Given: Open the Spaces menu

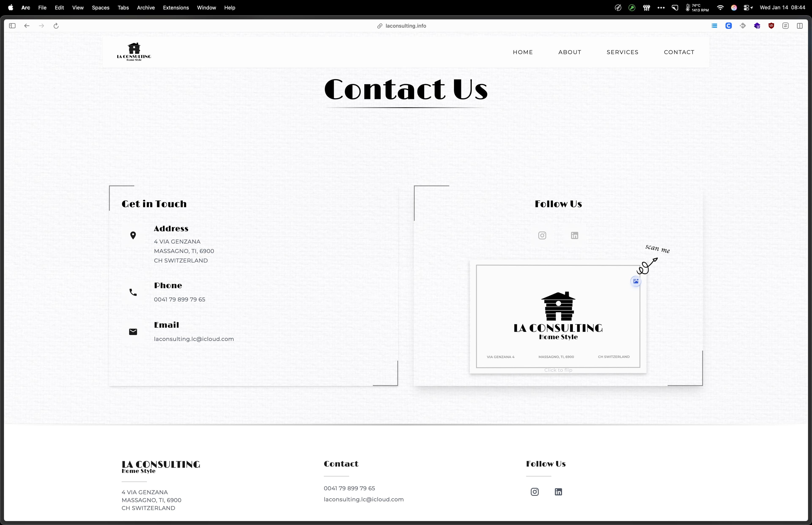Looking at the screenshot, I should pyautogui.click(x=100, y=7).
